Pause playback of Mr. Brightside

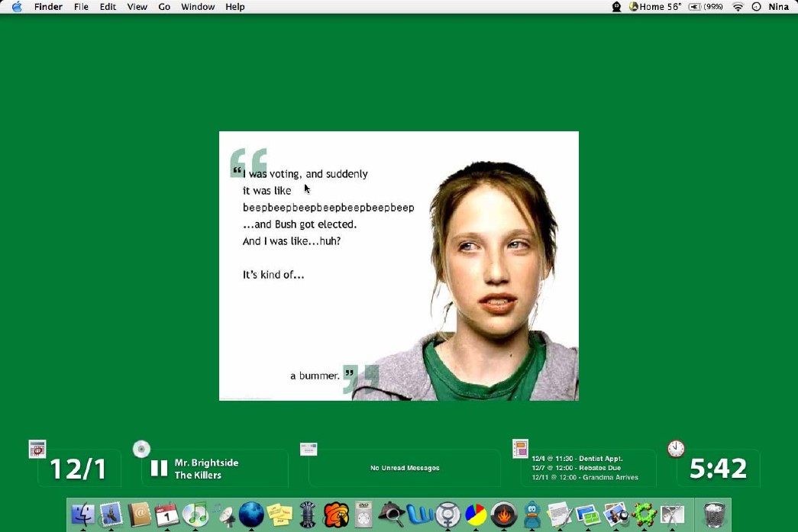click(x=158, y=466)
